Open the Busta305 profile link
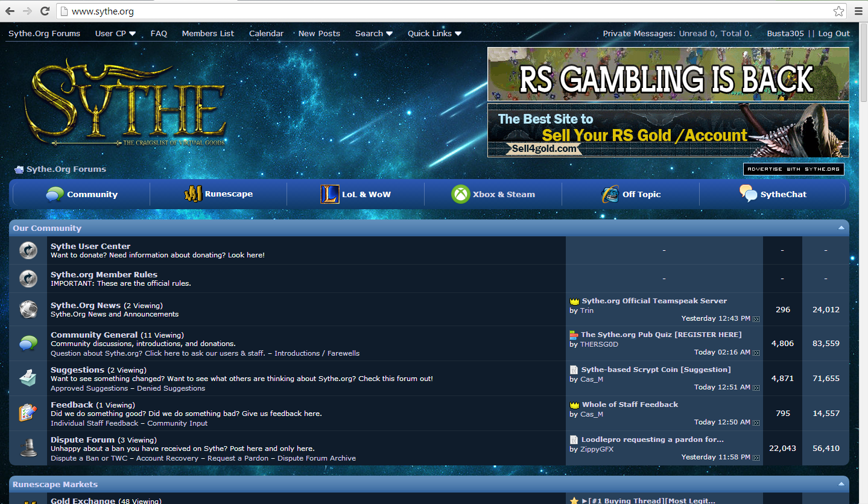This screenshot has height=504, width=868. click(785, 33)
